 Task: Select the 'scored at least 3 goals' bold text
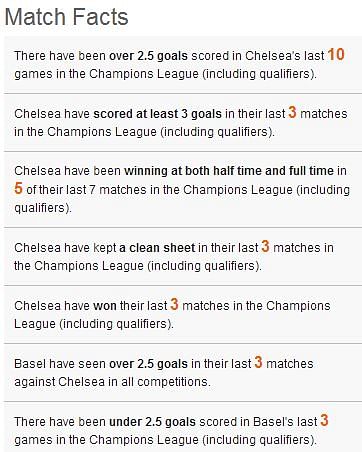pos(157,114)
